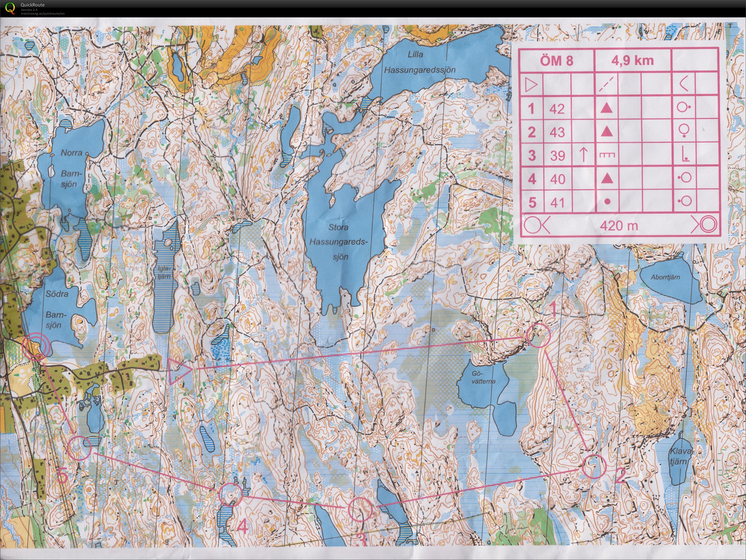Click the angle bracket symbol in the table header row
The height and width of the screenshot is (560, 746).
[684, 84]
